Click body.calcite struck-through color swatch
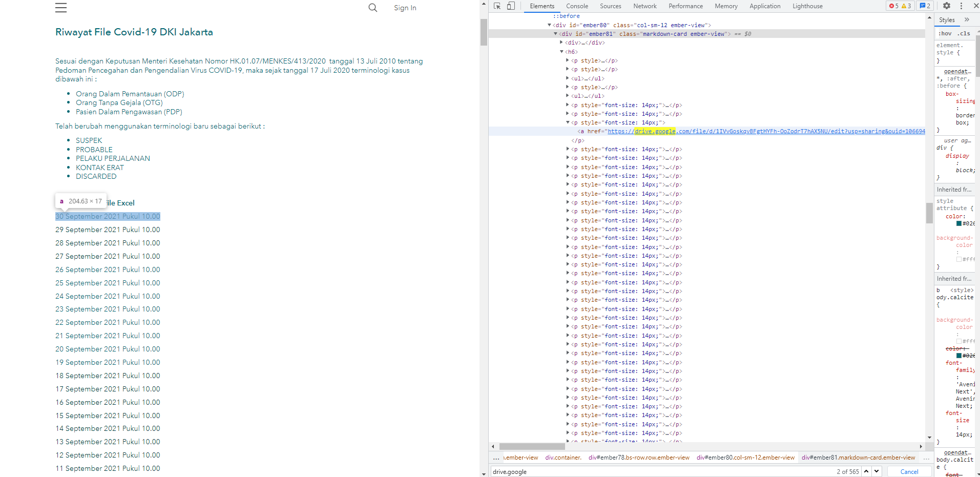Viewport: 980px width, 477px height. pyautogui.click(x=959, y=356)
